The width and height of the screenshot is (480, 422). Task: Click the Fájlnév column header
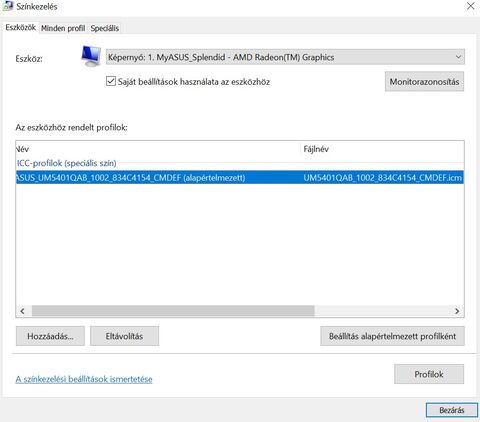tap(383, 149)
